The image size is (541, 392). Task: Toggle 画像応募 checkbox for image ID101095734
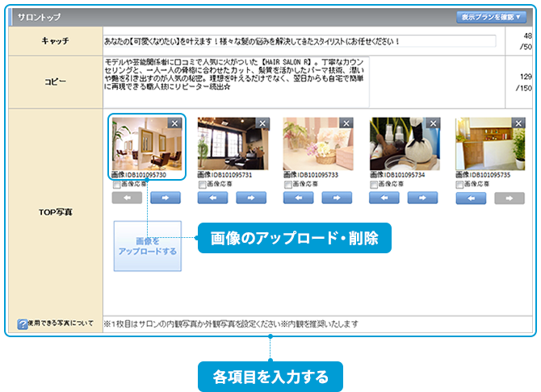click(375, 185)
